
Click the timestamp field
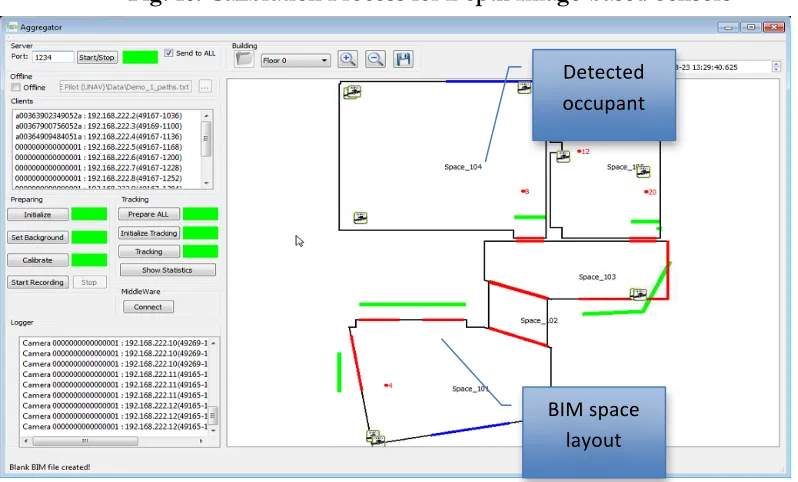723,67
